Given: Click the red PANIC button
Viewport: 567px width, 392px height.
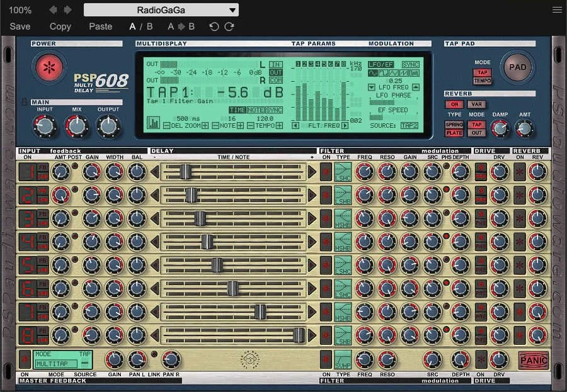Looking at the screenshot, I should [x=534, y=360].
